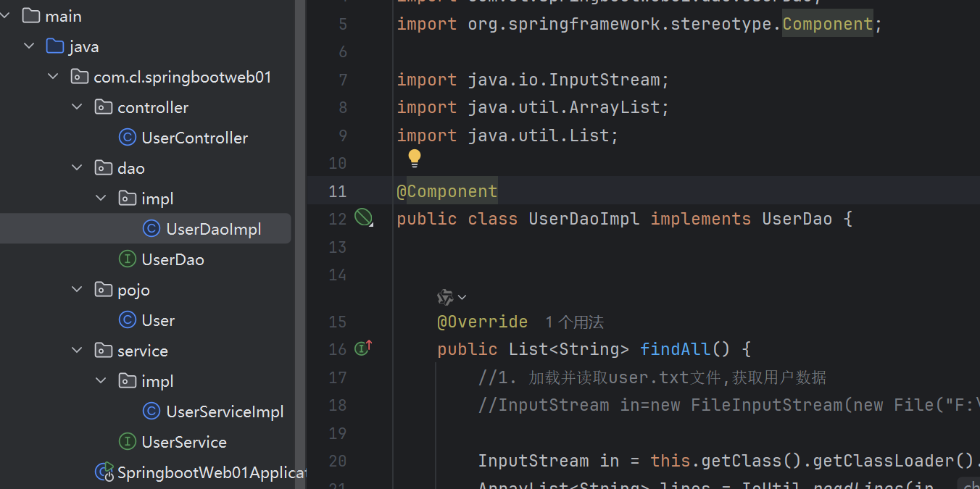
Task: Open the SpringbootWeb01Application run class
Action: 212,473
